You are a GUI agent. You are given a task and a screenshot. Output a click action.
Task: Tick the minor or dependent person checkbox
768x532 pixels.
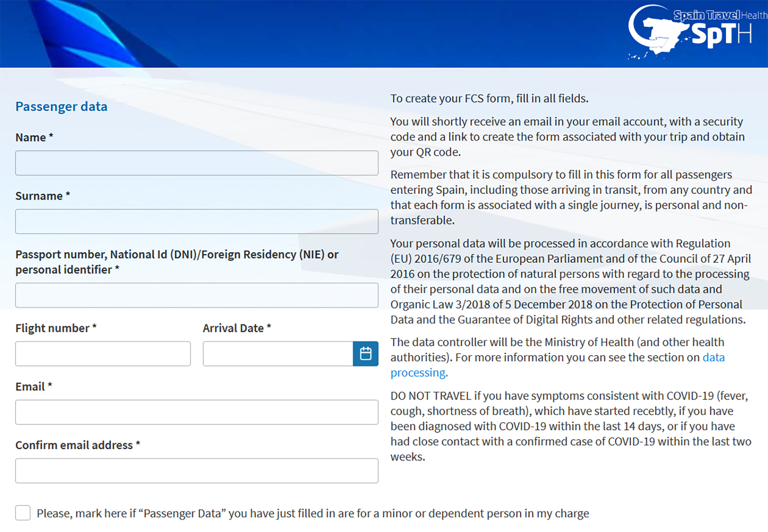click(23, 513)
